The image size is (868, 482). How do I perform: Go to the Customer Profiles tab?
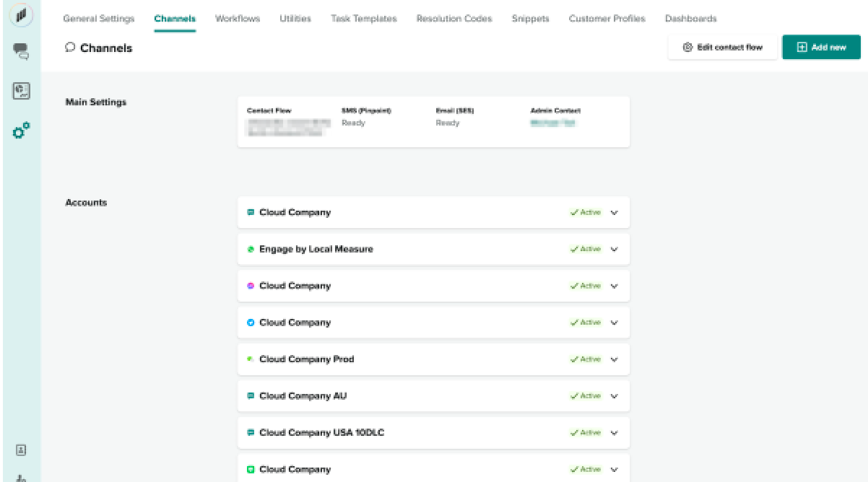(607, 19)
